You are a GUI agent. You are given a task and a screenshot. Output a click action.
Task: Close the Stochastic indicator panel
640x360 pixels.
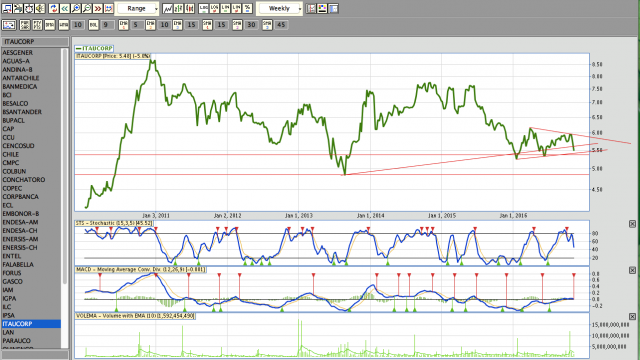(x=632, y=224)
